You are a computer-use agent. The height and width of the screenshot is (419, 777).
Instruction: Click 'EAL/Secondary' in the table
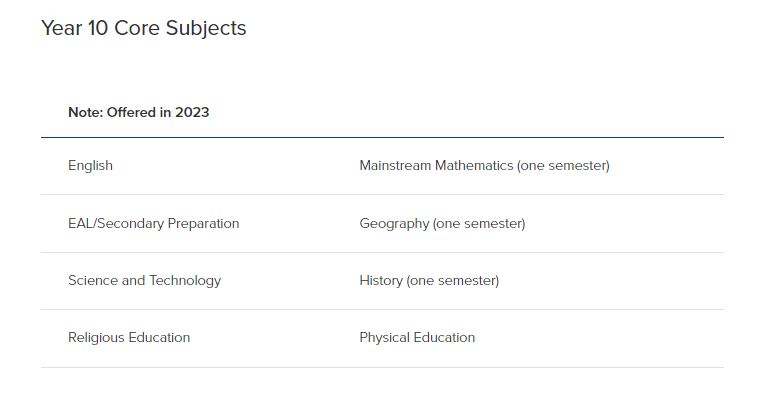pyautogui.click(x=116, y=223)
